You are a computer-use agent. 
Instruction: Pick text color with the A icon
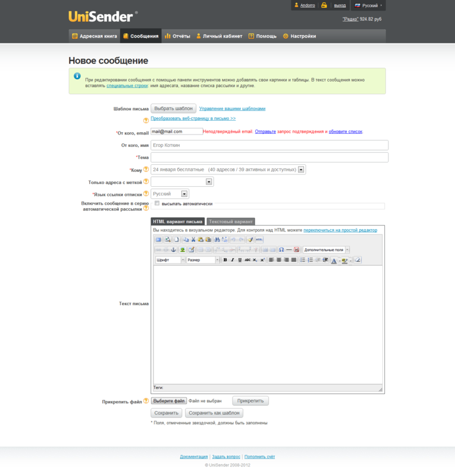pyautogui.click(x=334, y=260)
